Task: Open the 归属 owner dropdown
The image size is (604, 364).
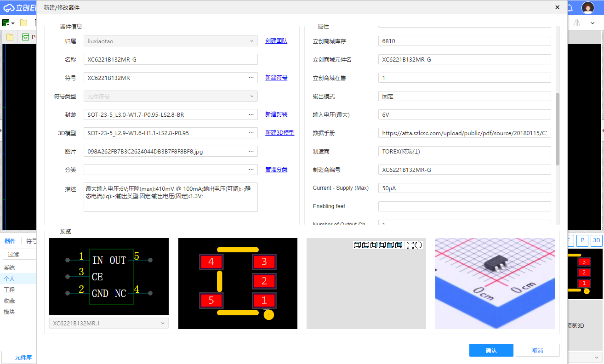Action: (x=171, y=41)
